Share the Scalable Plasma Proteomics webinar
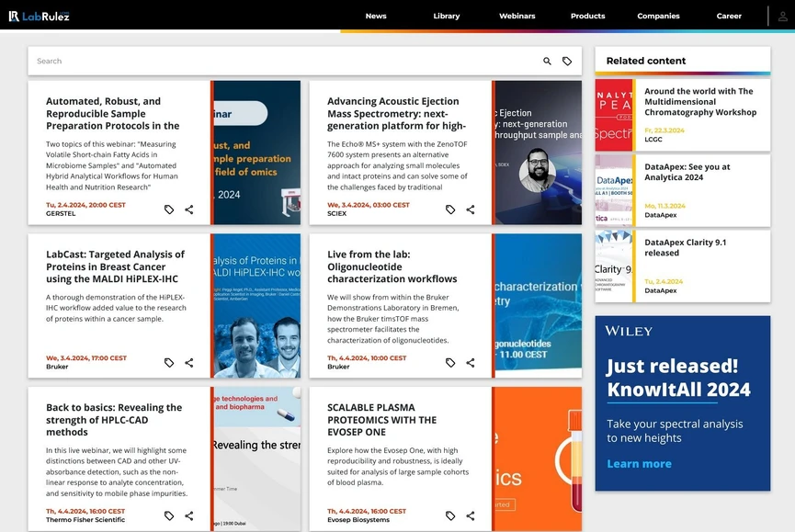795x532 pixels. click(x=471, y=515)
